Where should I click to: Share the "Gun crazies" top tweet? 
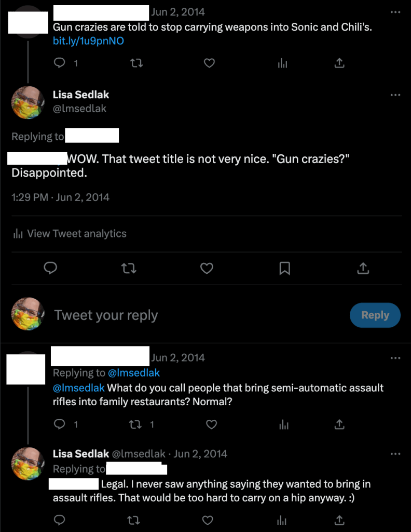click(x=339, y=63)
